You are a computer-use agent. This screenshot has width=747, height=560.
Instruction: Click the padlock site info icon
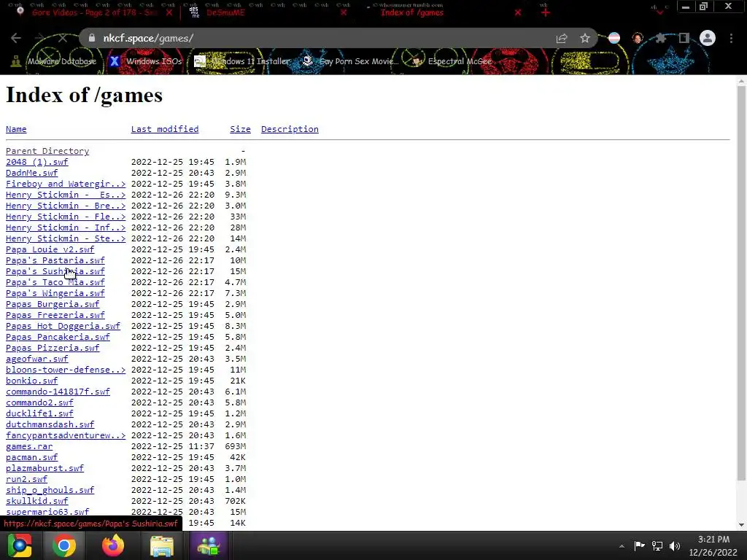pos(93,38)
